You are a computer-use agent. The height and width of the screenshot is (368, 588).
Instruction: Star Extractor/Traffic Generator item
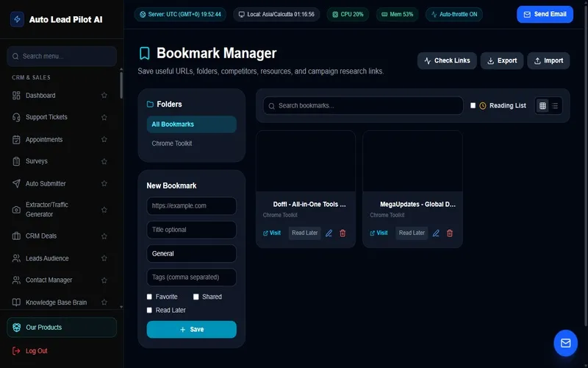point(104,210)
